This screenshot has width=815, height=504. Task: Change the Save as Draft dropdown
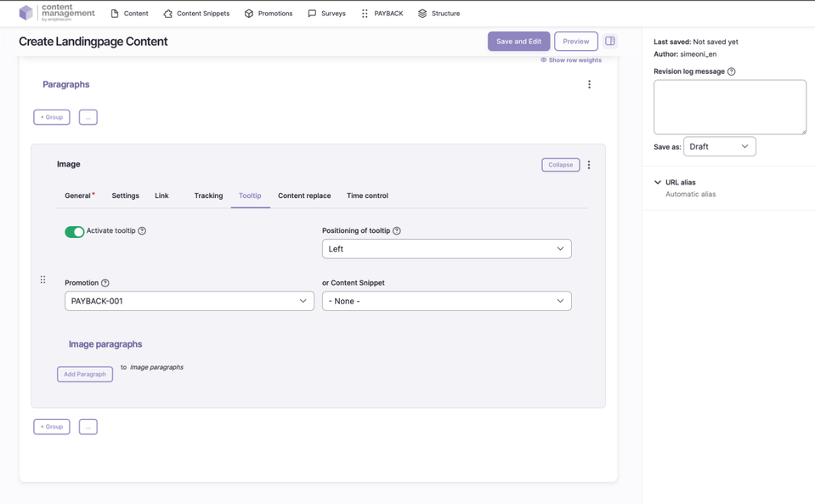[719, 145]
